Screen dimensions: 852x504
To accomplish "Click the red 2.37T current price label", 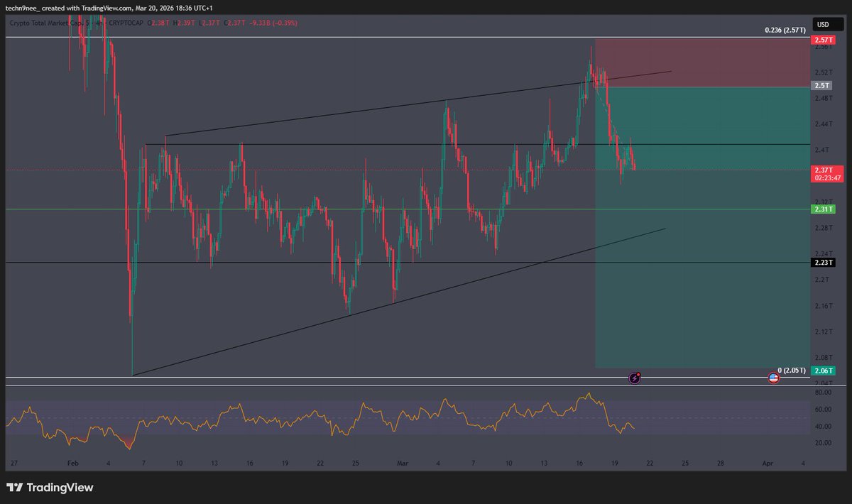I will click(822, 170).
